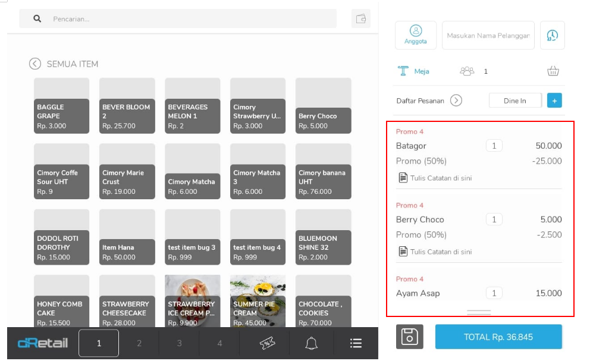Open the shopping basket icon
Image resolution: width=593 pixels, height=364 pixels.
coord(553,71)
